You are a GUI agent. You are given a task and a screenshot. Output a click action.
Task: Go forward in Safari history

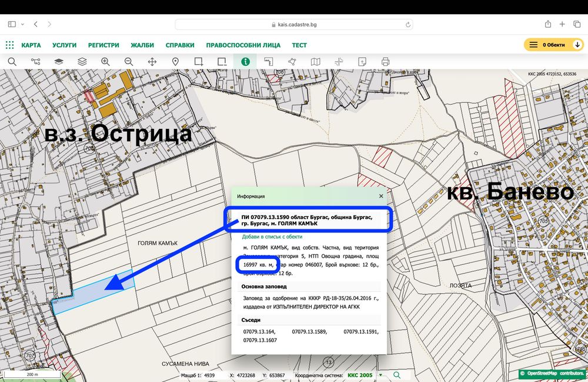[49, 24]
